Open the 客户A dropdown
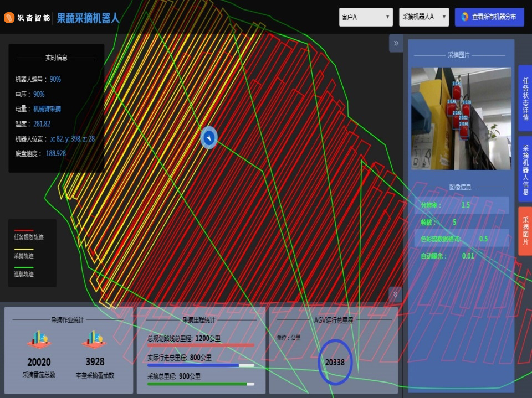 point(366,17)
